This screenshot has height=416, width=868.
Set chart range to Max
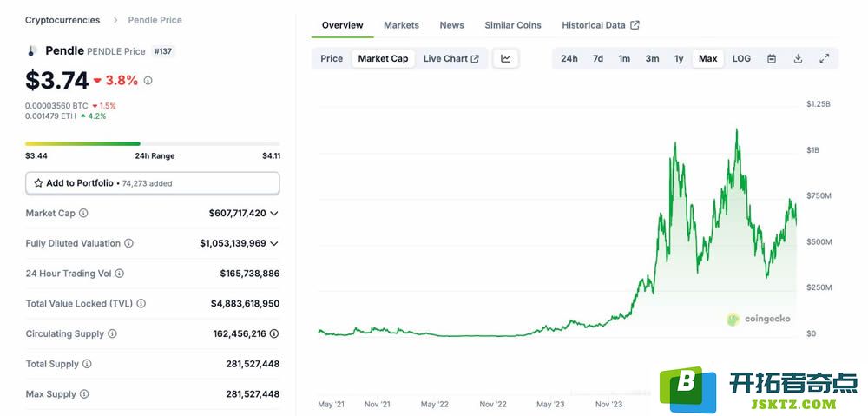click(x=708, y=58)
